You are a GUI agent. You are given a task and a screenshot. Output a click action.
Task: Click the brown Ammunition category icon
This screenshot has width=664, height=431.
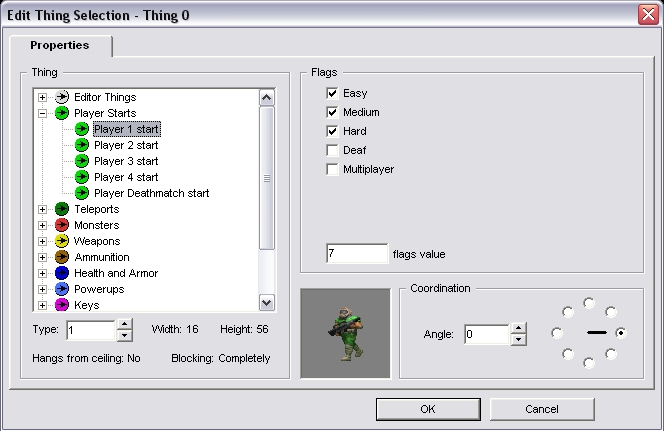click(62, 257)
